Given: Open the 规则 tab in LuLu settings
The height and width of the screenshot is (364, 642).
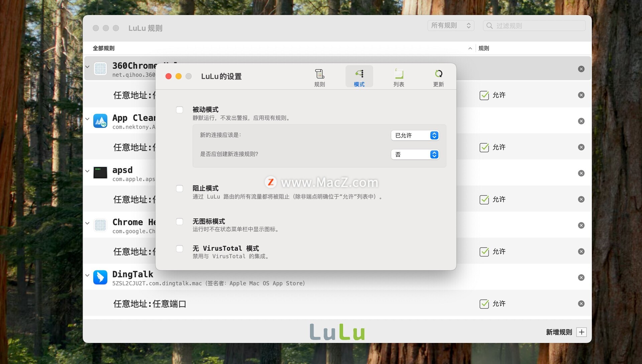Looking at the screenshot, I should pyautogui.click(x=319, y=77).
